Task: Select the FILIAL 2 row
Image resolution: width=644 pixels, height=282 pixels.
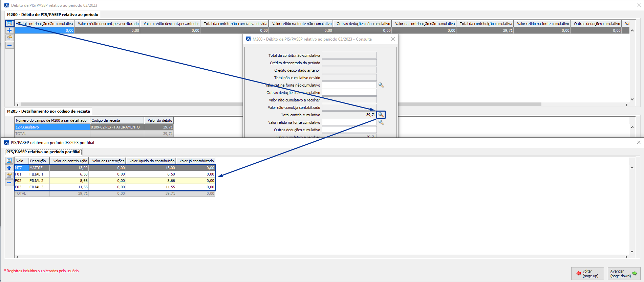Action: click(115, 181)
